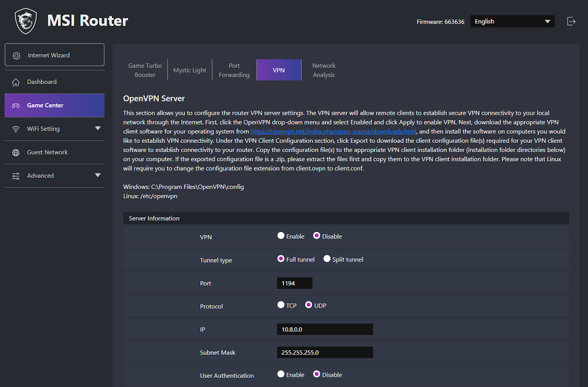Click the OpenVPN Server heading
The height and width of the screenshot is (387, 588).
[154, 98]
